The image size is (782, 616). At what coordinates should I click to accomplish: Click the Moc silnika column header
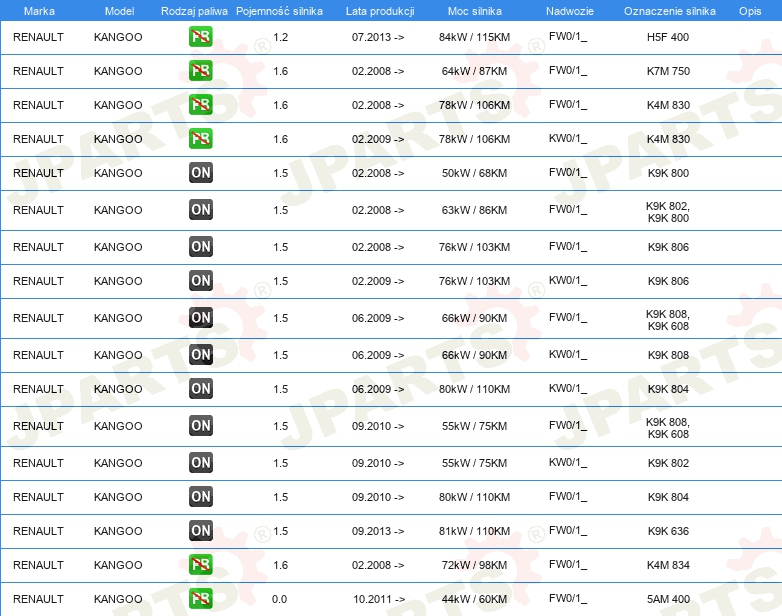pos(475,11)
